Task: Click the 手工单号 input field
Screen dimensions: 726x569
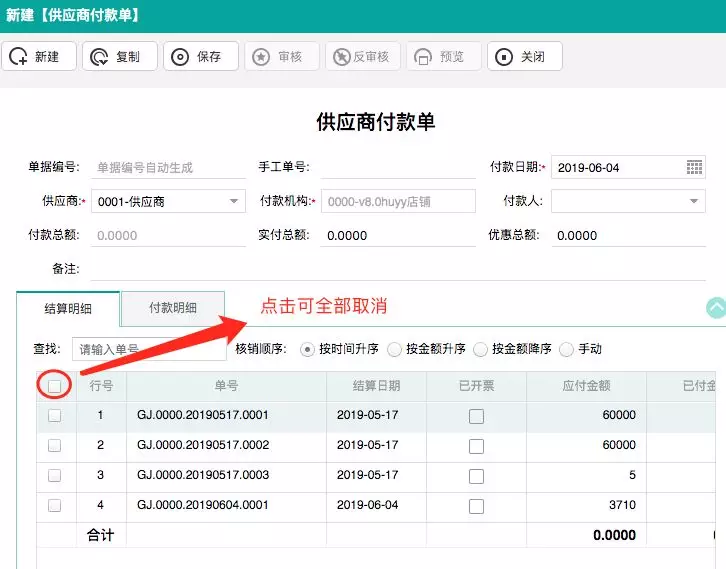Action: coord(398,167)
